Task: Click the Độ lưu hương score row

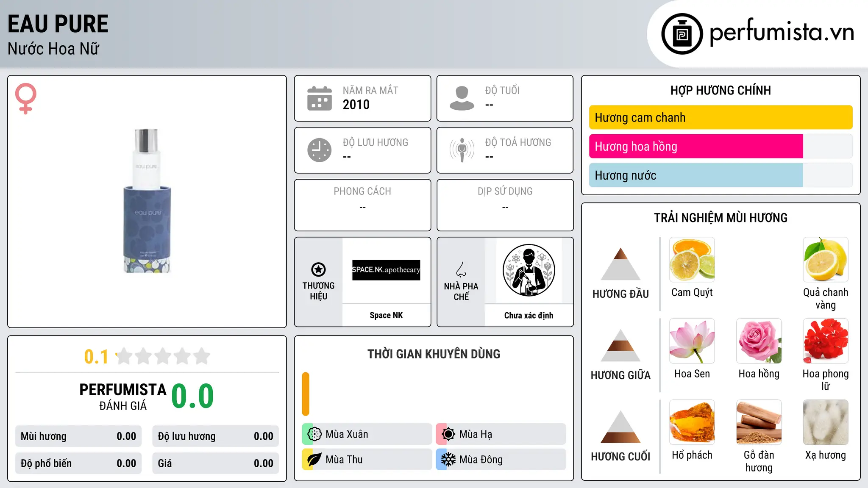Action: coord(216,436)
